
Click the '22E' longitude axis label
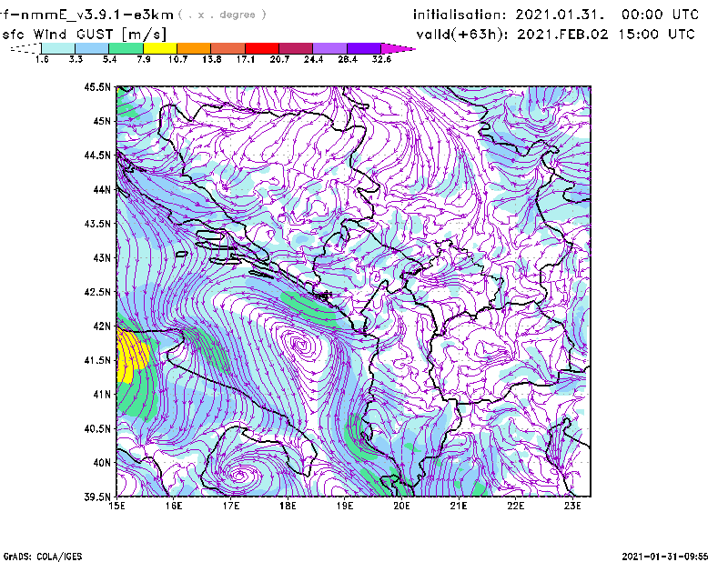click(515, 506)
